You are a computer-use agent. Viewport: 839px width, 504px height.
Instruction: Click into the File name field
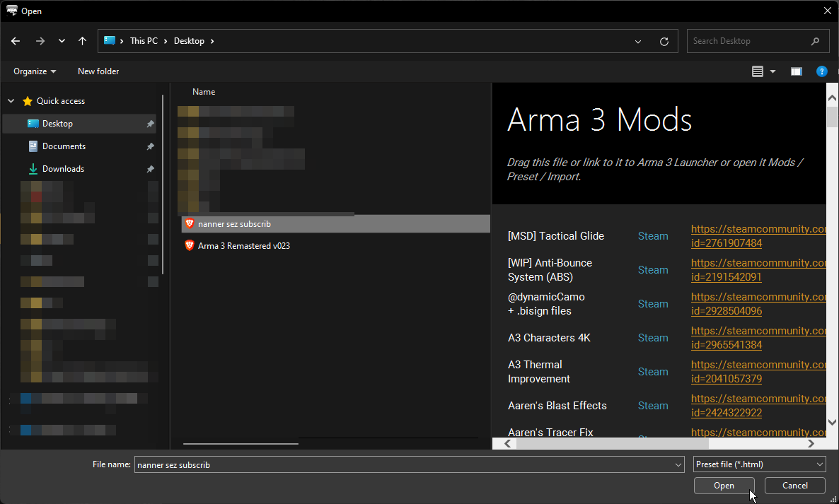(x=404, y=465)
